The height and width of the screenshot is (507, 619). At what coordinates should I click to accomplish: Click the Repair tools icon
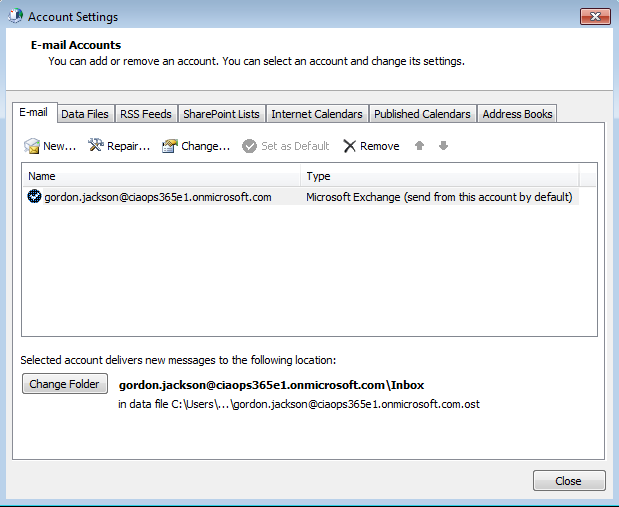[x=96, y=145]
